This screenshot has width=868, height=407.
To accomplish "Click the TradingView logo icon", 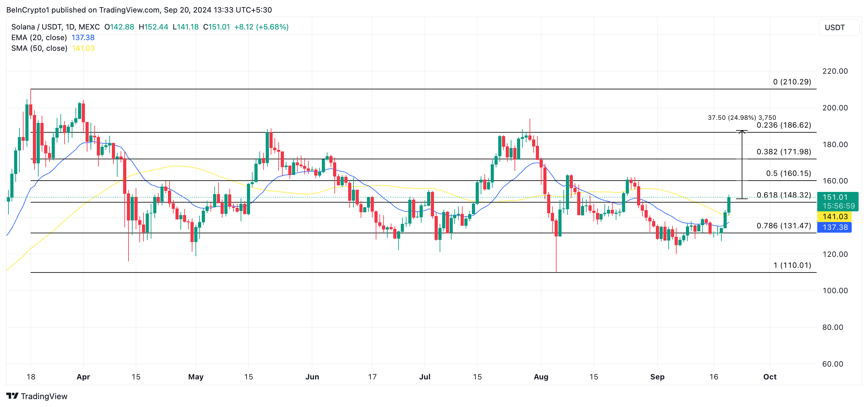I will click(x=13, y=395).
